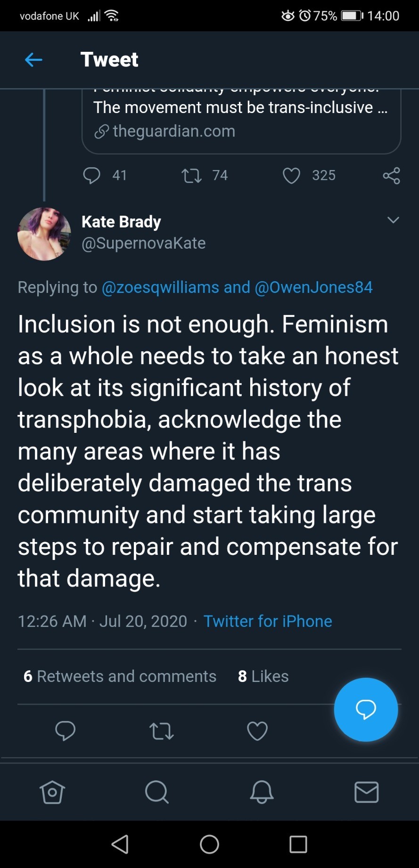Go to the Home tab
This screenshot has width=419, height=868.
click(x=52, y=792)
